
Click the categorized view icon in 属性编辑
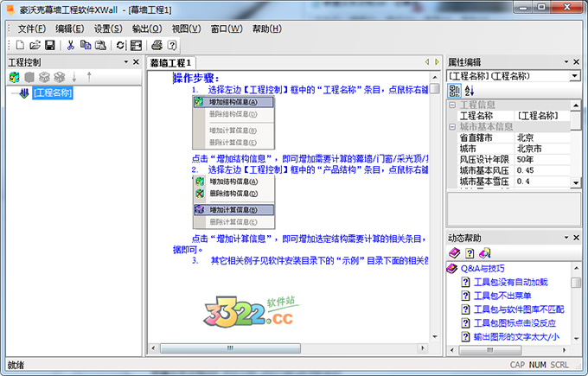tap(455, 91)
